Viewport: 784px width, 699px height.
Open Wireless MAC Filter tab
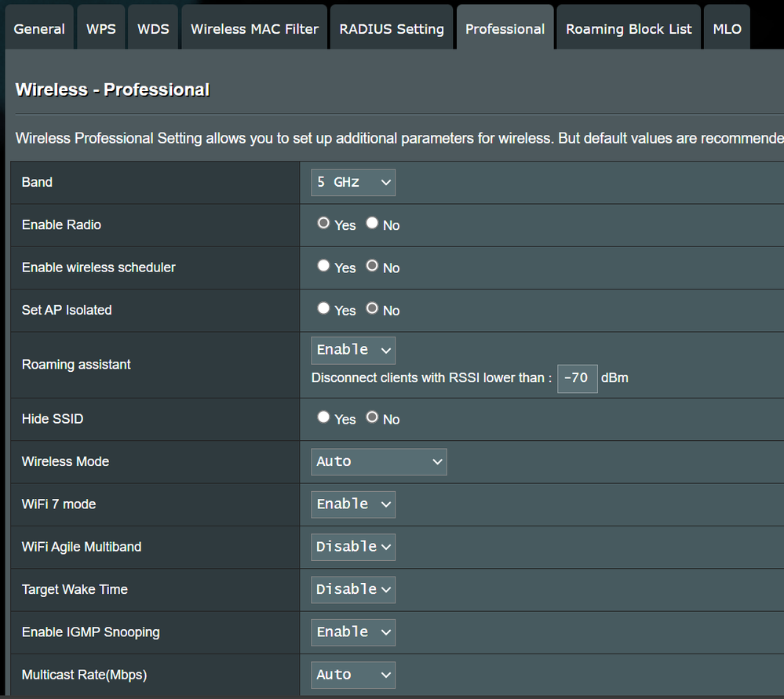254,29
